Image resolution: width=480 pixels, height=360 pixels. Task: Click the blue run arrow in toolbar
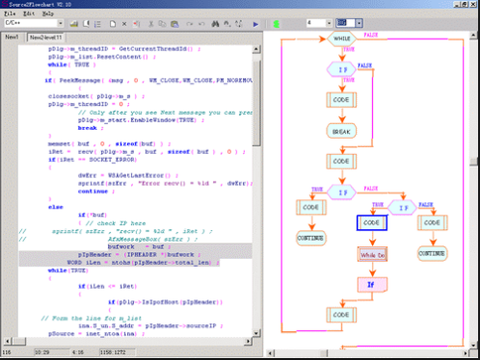pos(255,24)
